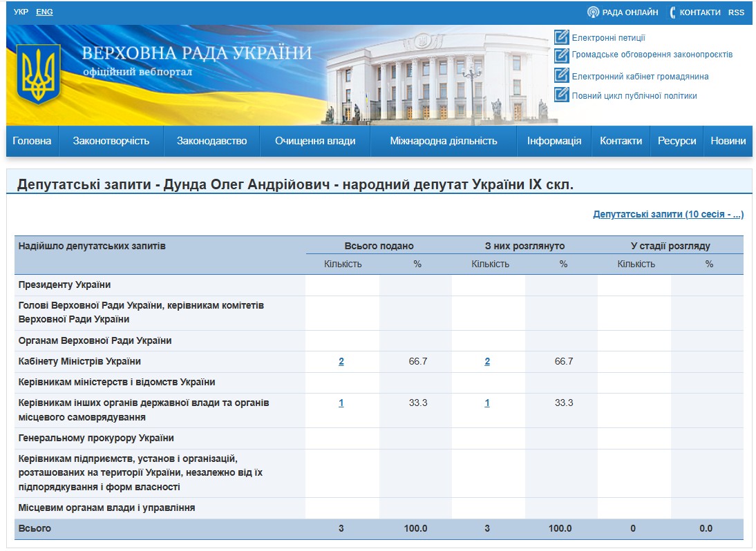
Task: Click the icon beside Громадське обговорення законопроектів
Action: (561, 55)
